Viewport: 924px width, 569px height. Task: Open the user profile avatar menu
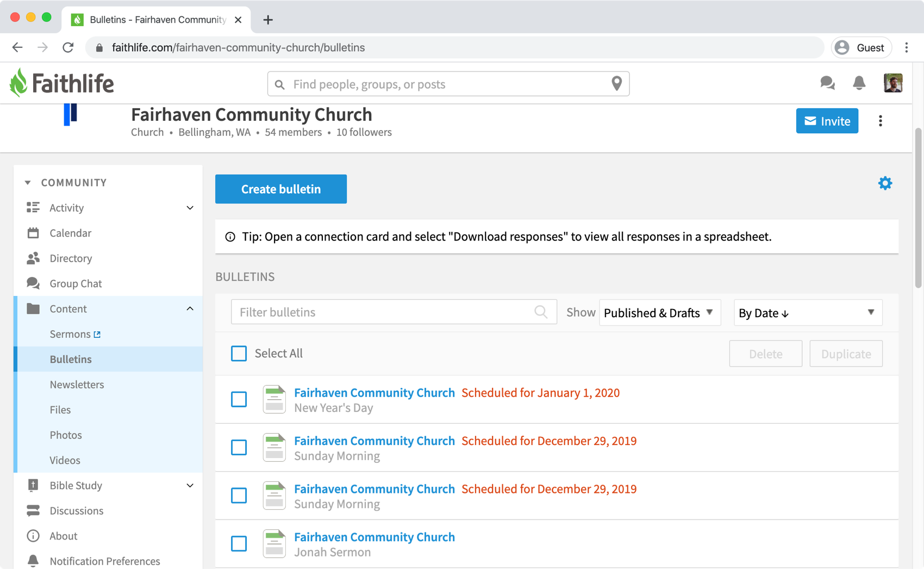(x=893, y=83)
